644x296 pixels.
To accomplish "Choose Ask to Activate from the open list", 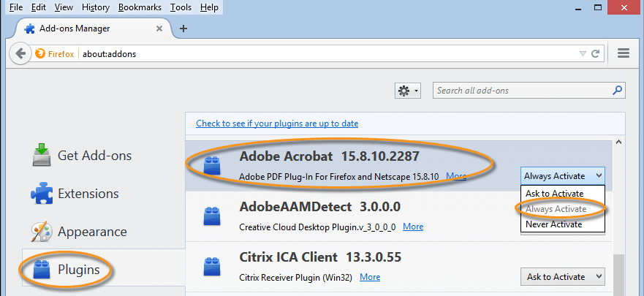I will [563, 194].
